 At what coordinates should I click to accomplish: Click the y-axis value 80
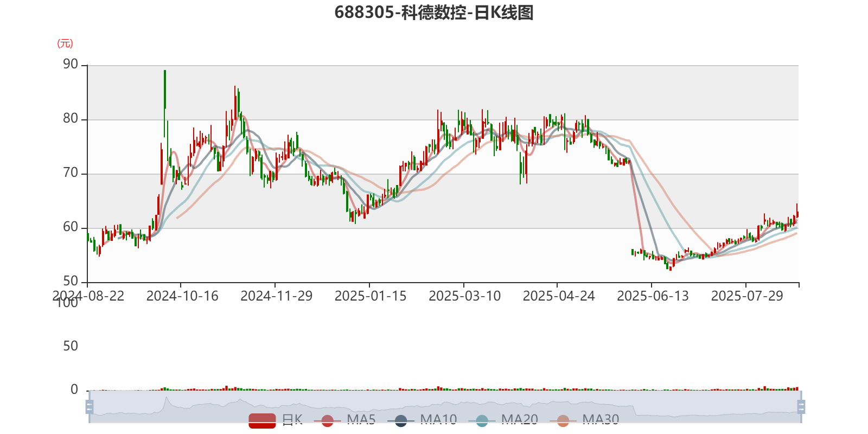[x=71, y=119]
